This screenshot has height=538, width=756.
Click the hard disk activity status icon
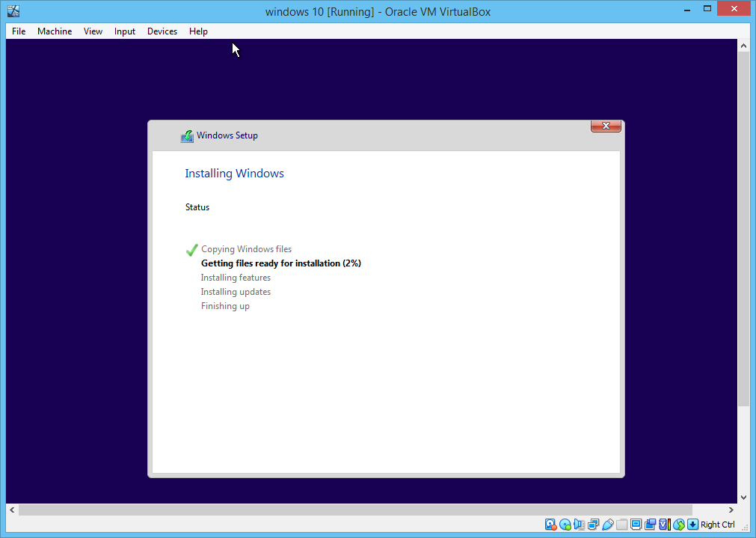(x=550, y=525)
